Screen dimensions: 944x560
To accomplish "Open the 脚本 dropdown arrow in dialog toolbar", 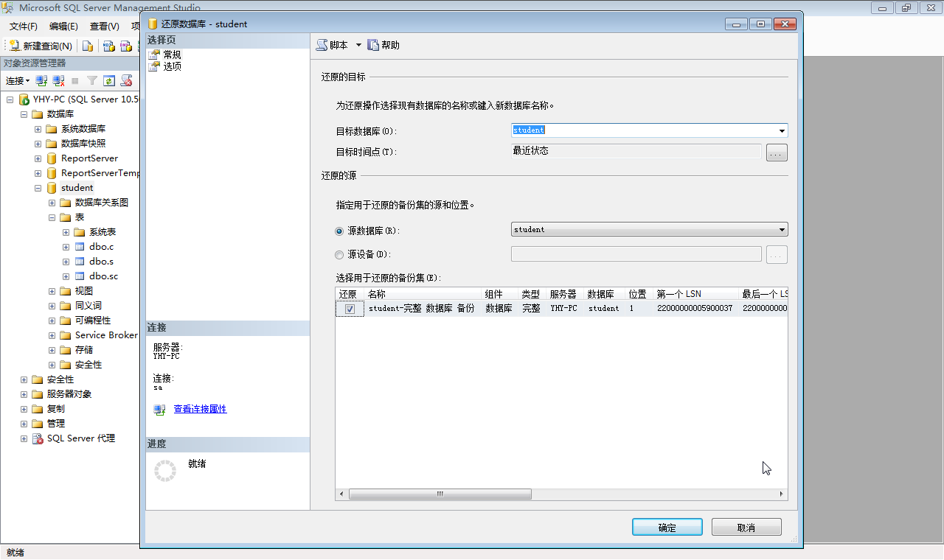I will click(x=358, y=45).
